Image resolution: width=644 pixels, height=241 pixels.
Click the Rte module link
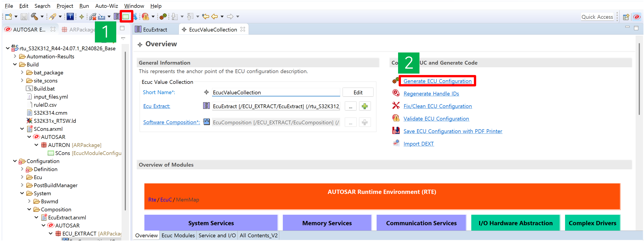tap(152, 200)
